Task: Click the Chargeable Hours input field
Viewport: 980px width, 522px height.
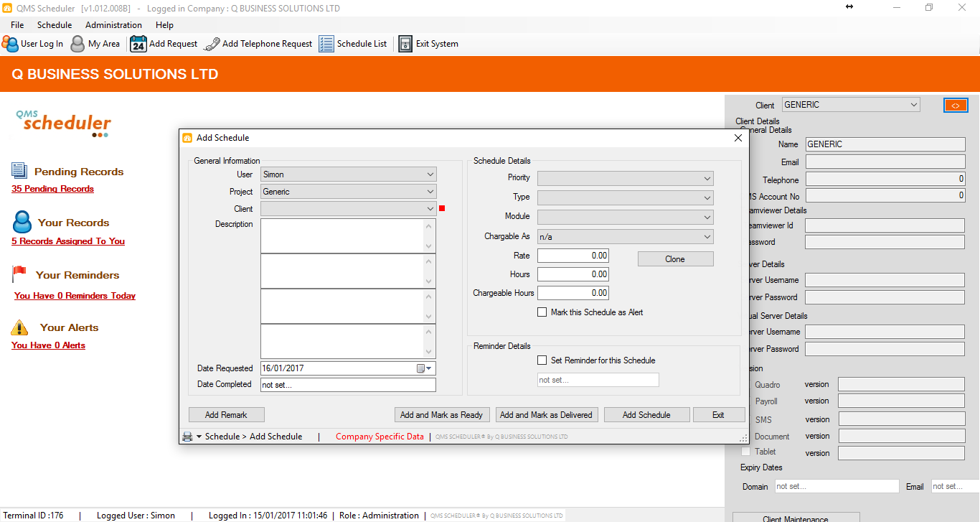Action: pyautogui.click(x=573, y=293)
